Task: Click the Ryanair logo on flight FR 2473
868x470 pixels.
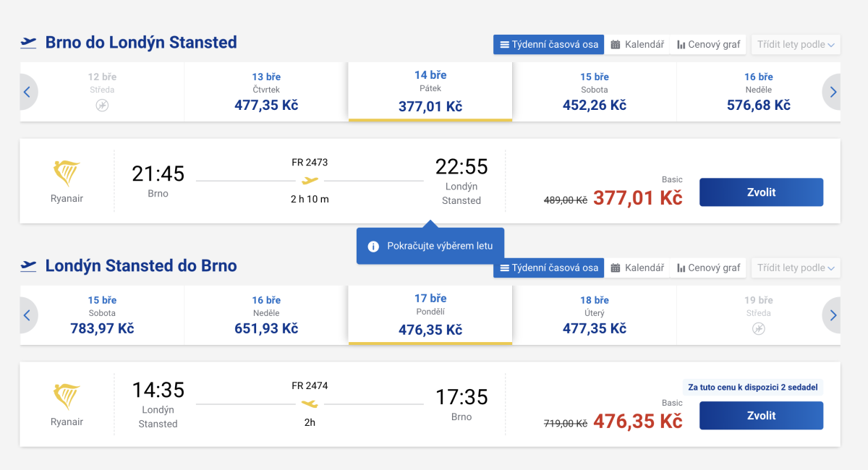Action: (x=67, y=174)
